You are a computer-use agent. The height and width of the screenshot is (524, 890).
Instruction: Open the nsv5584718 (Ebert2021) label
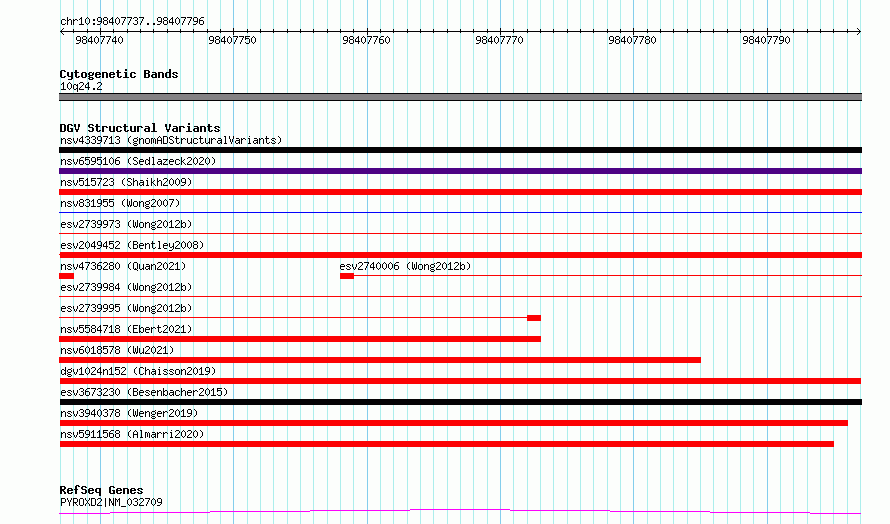click(126, 329)
